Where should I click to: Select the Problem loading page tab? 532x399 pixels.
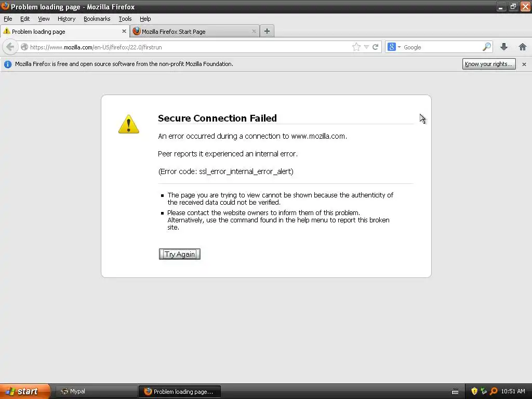pos(64,32)
